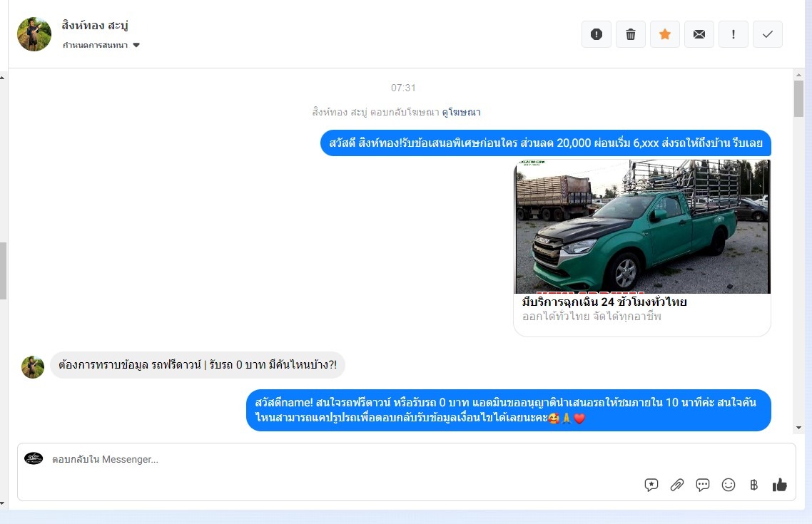Click the left panel scrollbar down arrow
Screen dimensions: 812x524
pyautogui.click(x=3, y=503)
